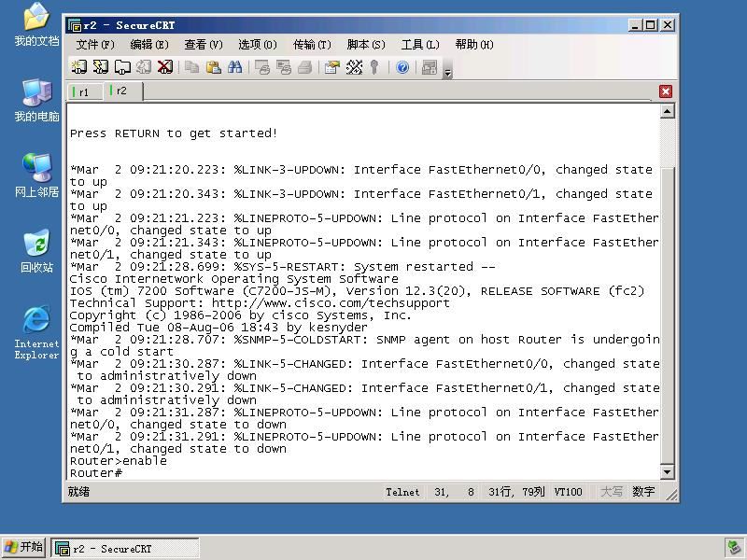Open Session Options toolbar icon
The image size is (747, 560).
click(x=332, y=67)
